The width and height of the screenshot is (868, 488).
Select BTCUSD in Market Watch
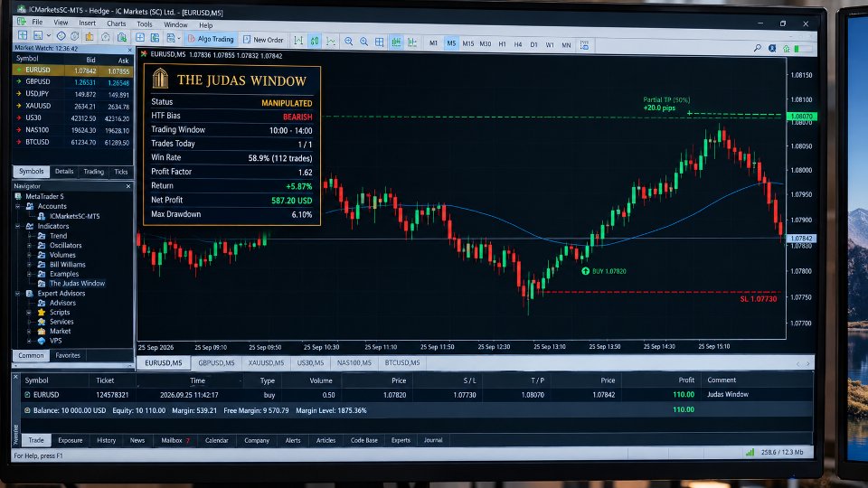click(x=72, y=142)
